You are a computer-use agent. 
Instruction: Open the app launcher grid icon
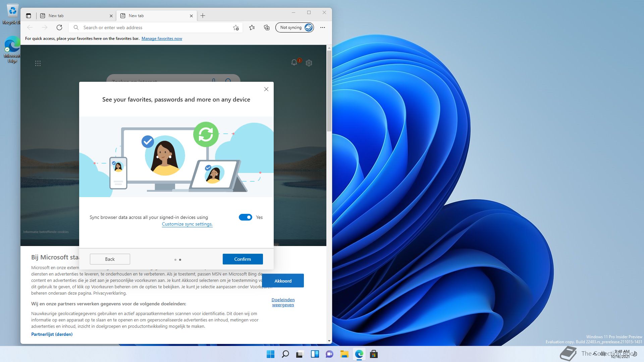pos(38,63)
